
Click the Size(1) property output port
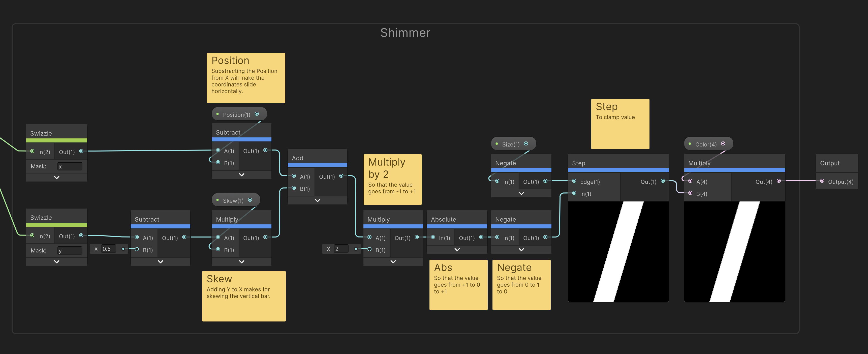[x=526, y=144]
